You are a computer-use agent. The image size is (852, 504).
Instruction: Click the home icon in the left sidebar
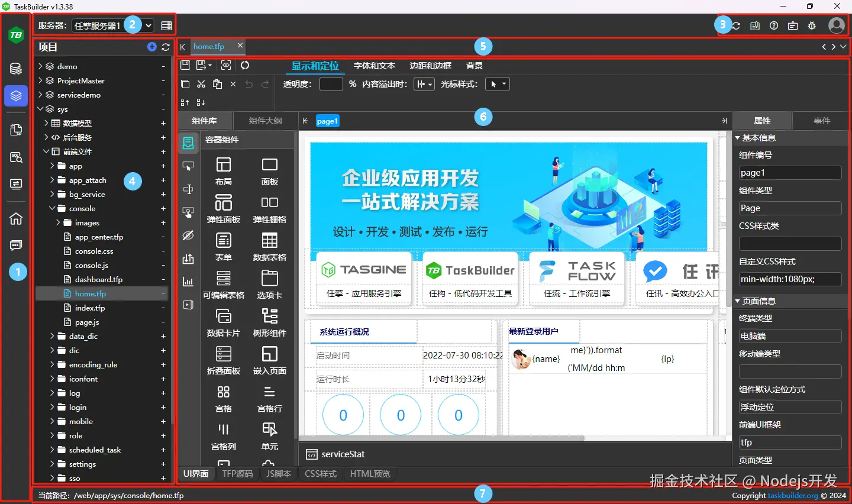[15, 219]
